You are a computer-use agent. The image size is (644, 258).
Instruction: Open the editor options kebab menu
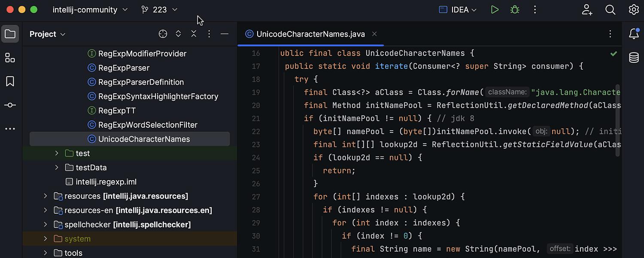(610, 34)
